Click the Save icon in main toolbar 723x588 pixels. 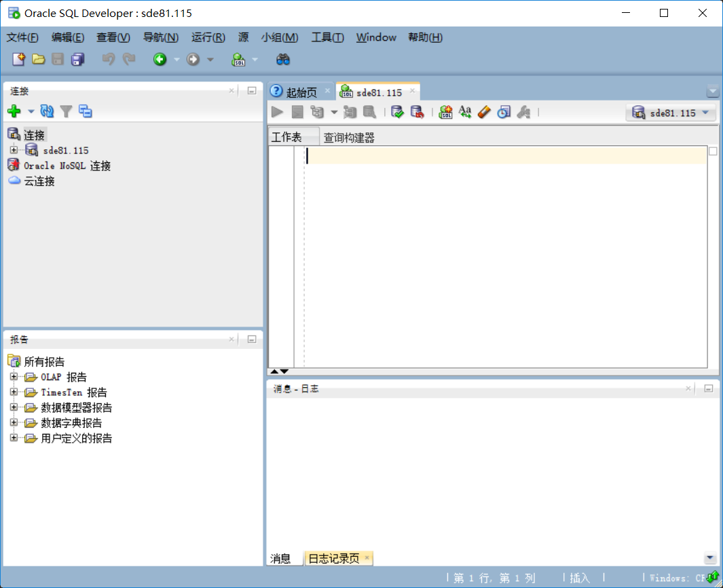tap(58, 59)
